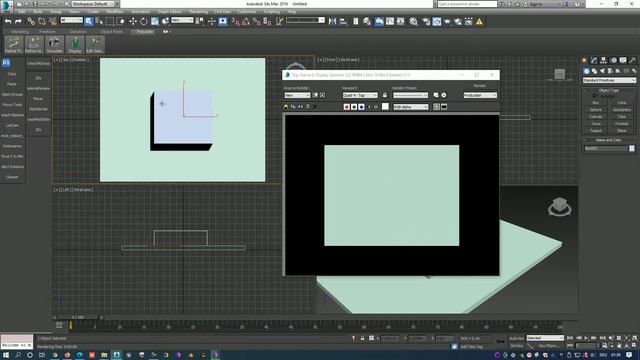This screenshot has width=640, height=360.
Task: Activate the Select and Rotate tool
Action: pyautogui.click(x=144, y=21)
